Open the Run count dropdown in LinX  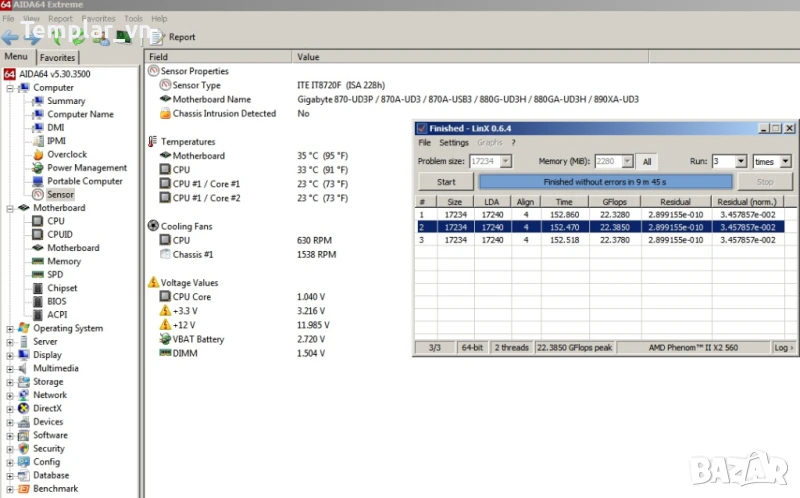point(741,161)
